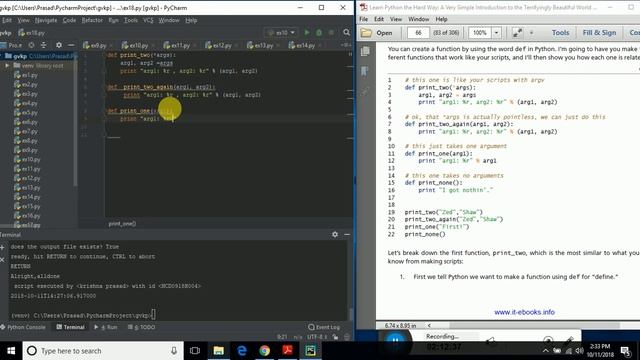Viewport: 640px width, 360px height.
Task: Open Google Chrome from the taskbar
Action: 264,351
